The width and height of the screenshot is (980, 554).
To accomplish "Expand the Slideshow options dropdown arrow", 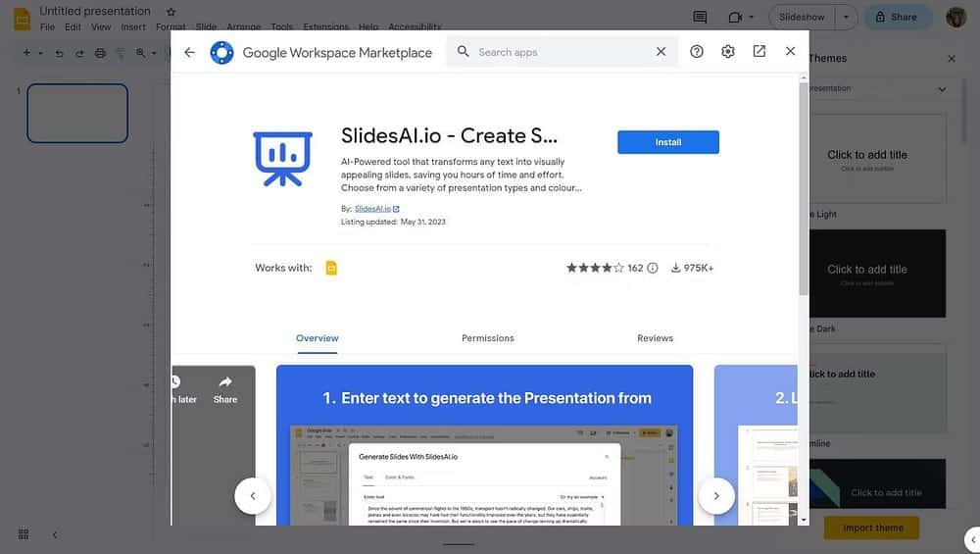I will (x=847, y=17).
